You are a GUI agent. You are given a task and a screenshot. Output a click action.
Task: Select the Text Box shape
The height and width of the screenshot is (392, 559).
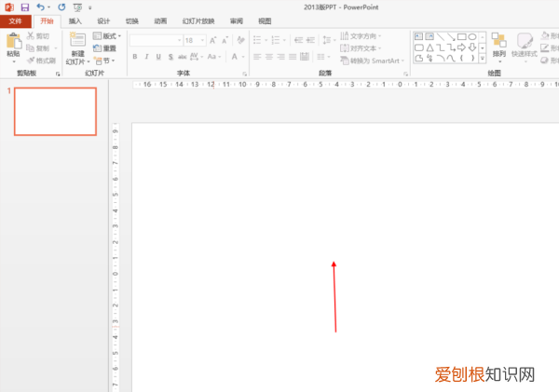419,36
